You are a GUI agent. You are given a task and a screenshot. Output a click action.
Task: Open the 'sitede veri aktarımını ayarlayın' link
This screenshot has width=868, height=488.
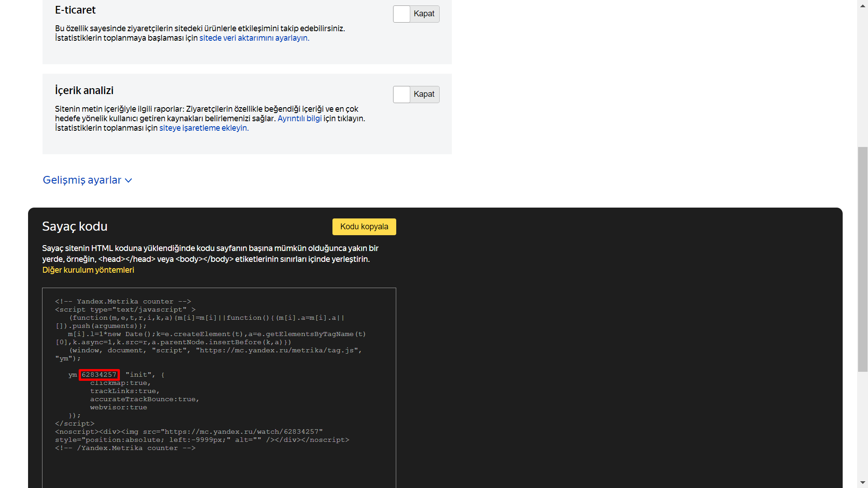pos(254,38)
